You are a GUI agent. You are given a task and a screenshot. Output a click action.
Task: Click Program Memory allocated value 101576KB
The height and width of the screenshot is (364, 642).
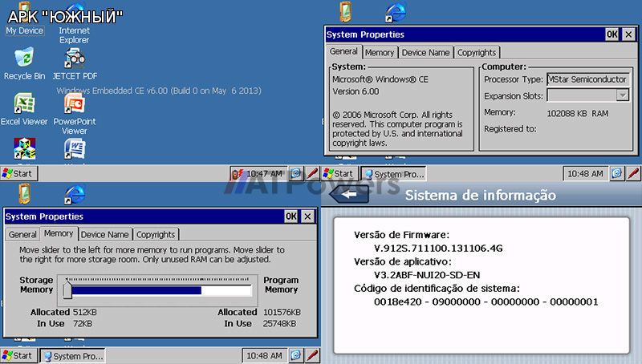point(282,312)
